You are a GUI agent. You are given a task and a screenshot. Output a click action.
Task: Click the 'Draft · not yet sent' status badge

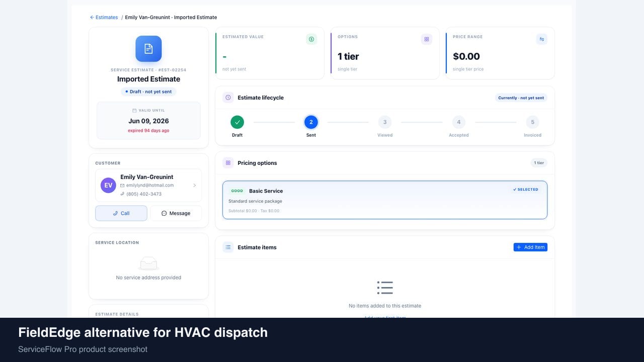tap(148, 92)
